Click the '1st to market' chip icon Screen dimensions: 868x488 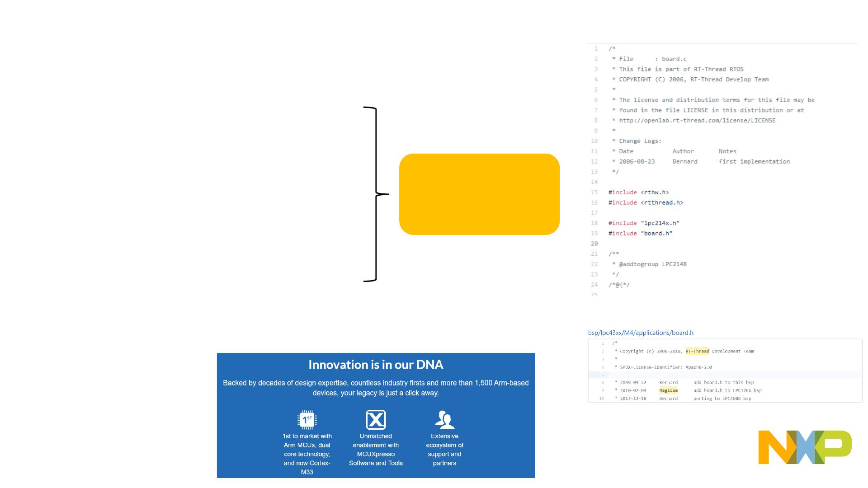pyautogui.click(x=307, y=419)
